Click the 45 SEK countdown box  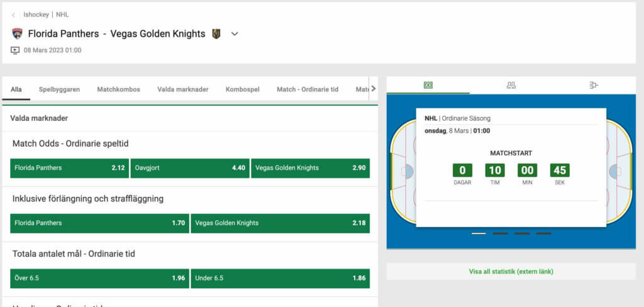click(x=560, y=170)
